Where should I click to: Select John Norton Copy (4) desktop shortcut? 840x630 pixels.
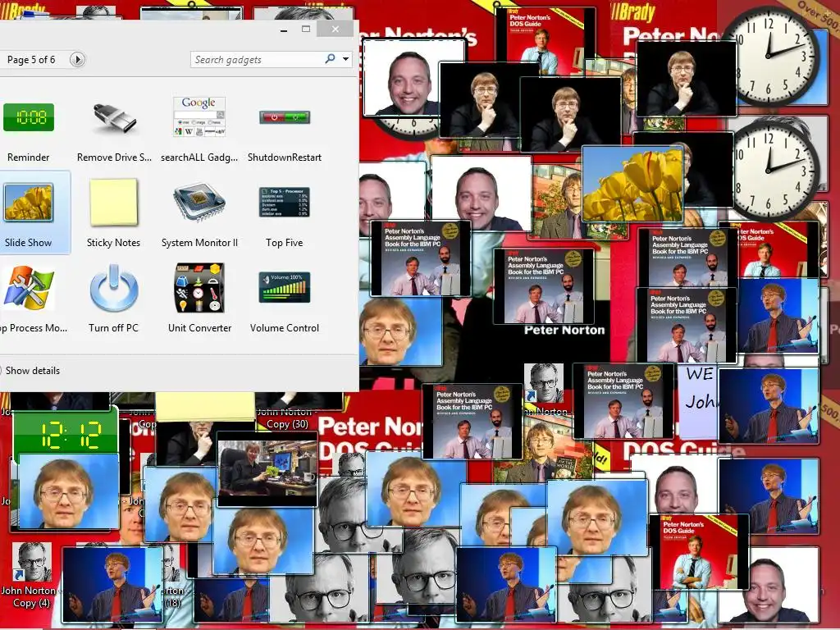[31, 576]
